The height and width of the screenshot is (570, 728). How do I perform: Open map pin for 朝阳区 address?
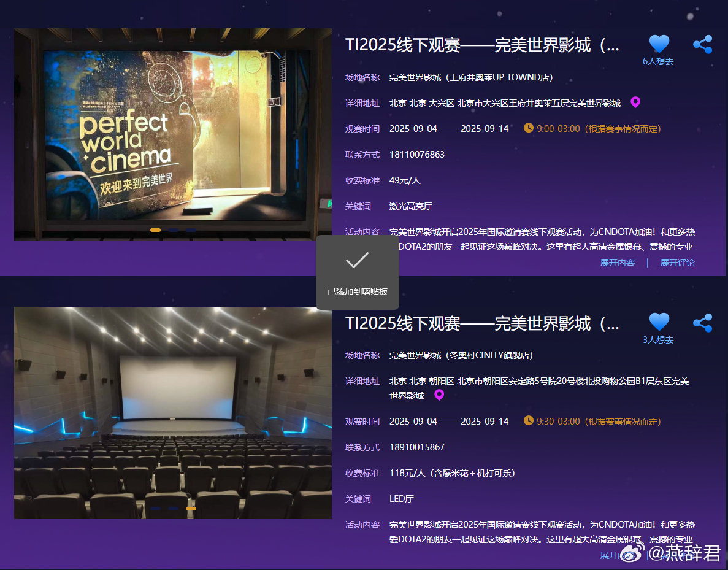[x=439, y=395]
